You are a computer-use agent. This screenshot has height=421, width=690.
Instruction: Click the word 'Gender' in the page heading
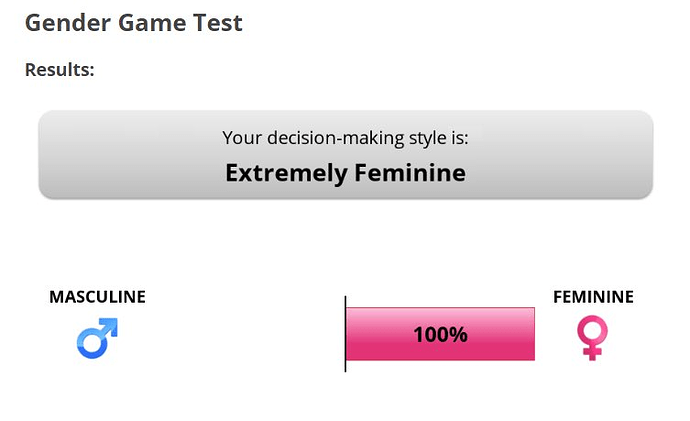click(68, 23)
